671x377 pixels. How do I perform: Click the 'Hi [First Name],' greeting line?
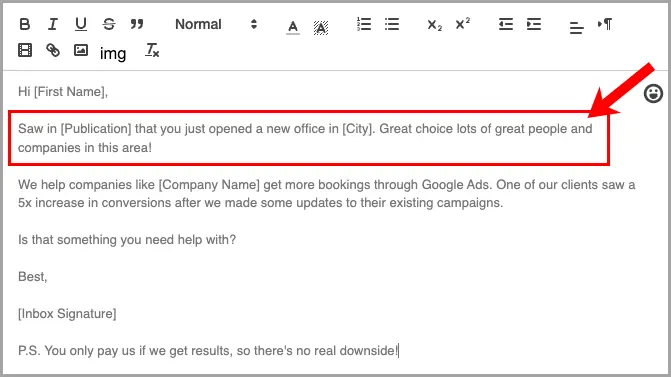point(63,92)
